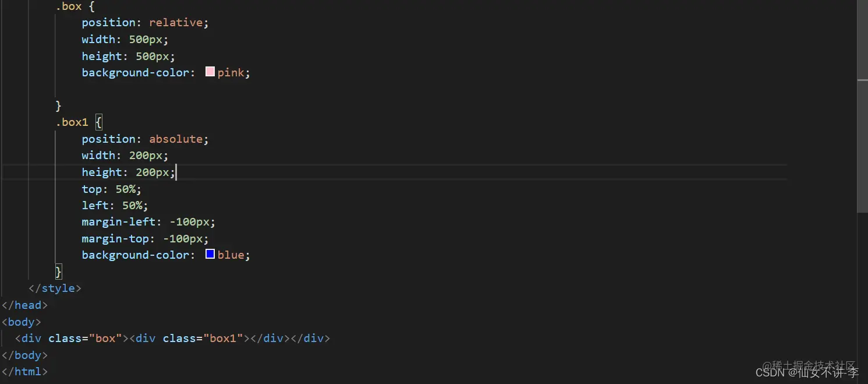Image resolution: width=868 pixels, height=384 pixels.
Task: Click the margin-left property name
Action: tap(119, 222)
